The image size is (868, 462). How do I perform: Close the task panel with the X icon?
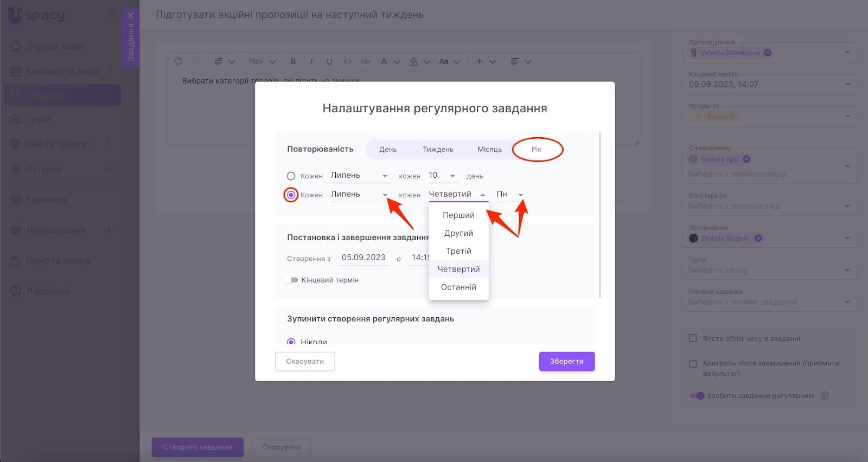pyautogui.click(x=130, y=16)
